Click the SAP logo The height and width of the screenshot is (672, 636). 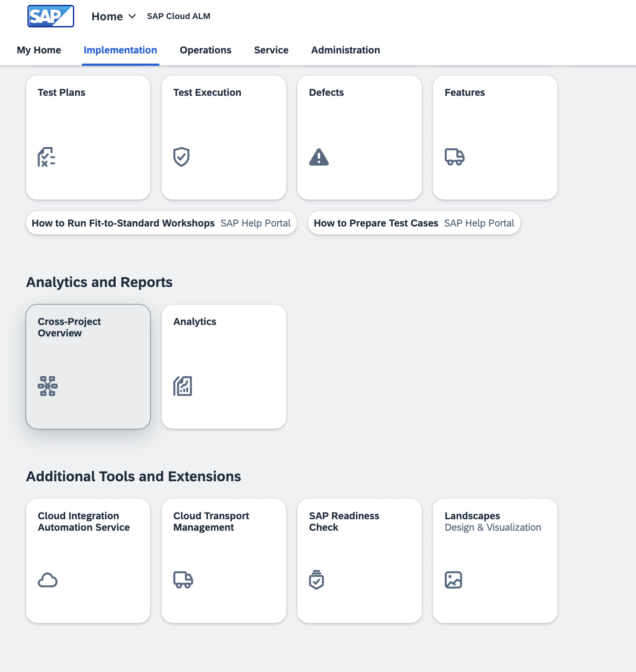(50, 16)
